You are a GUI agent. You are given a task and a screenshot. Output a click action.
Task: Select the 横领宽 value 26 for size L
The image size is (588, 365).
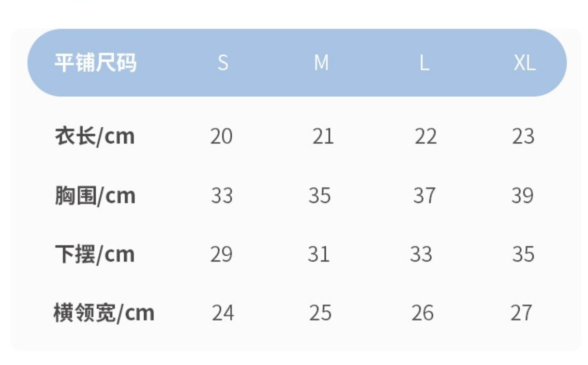click(x=423, y=313)
